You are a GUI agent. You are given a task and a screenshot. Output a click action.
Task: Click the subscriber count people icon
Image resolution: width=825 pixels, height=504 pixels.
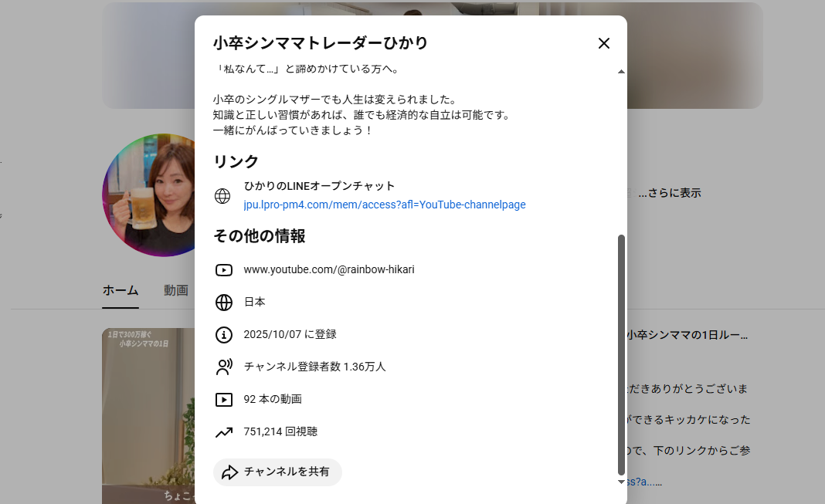[224, 367]
